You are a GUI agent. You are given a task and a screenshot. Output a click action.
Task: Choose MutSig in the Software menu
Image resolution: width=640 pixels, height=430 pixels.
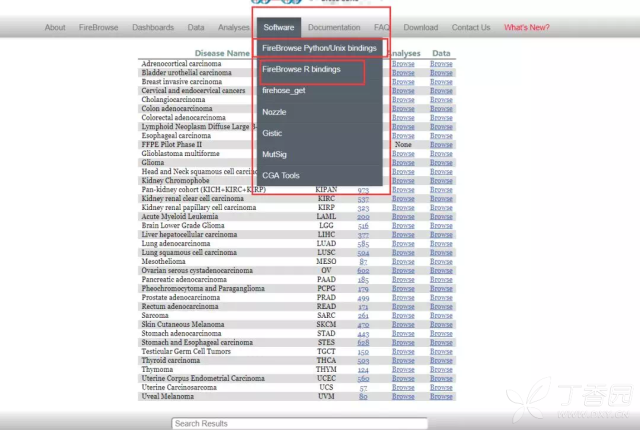[x=275, y=155]
